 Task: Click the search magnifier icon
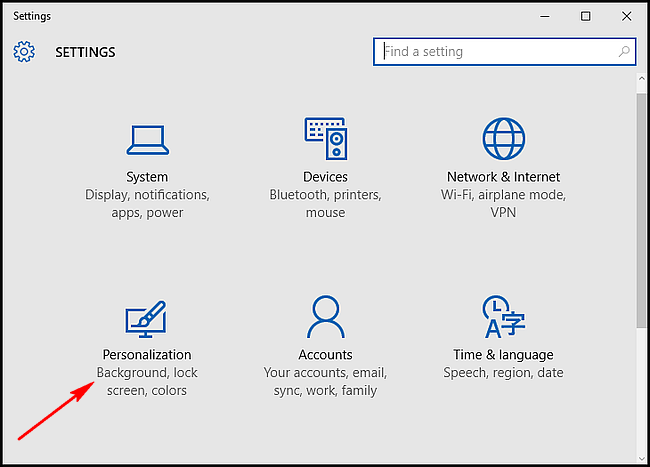pos(624,51)
